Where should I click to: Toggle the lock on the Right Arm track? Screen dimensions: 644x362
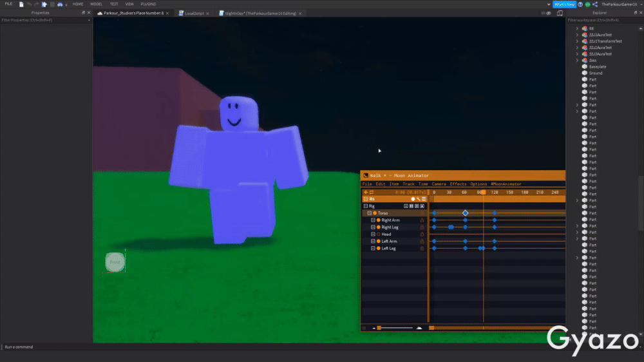[422, 220]
